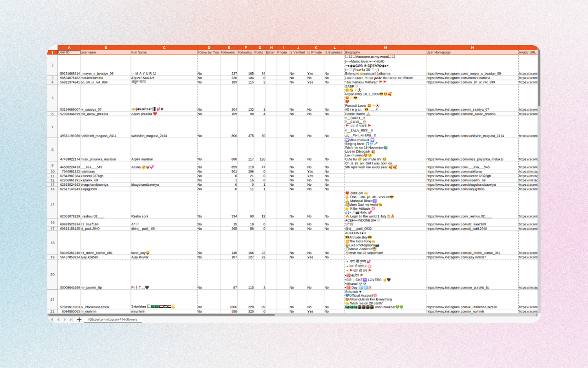Image resolution: width=588 pixels, height=368 pixels.
Task: Click the 'Username' header cell
Action: (106, 52)
